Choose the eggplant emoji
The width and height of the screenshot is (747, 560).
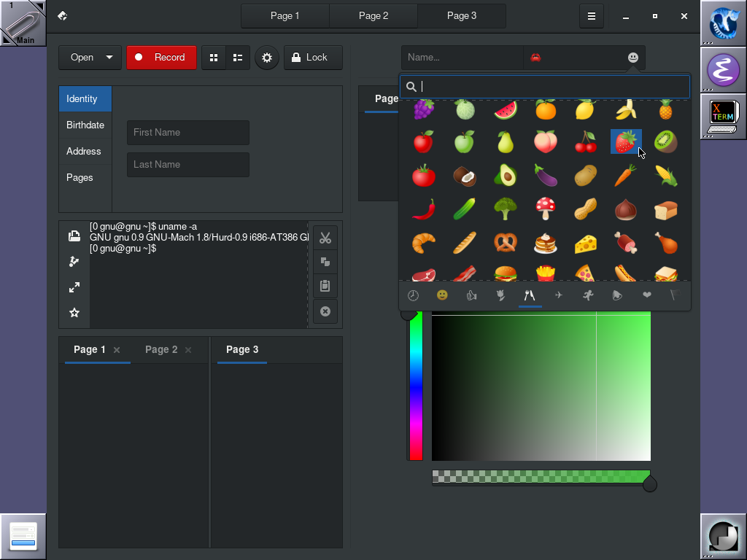pos(546,176)
